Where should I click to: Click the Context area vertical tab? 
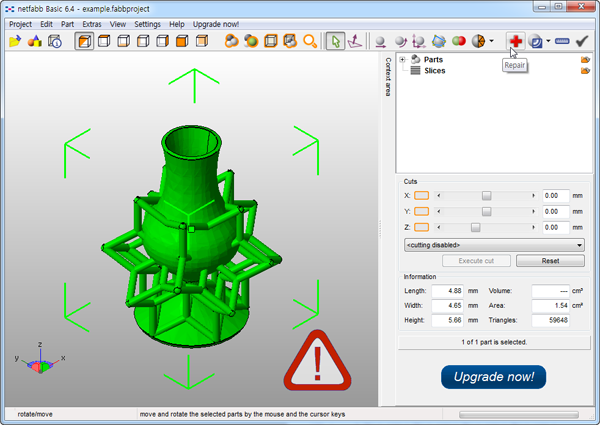click(388, 77)
